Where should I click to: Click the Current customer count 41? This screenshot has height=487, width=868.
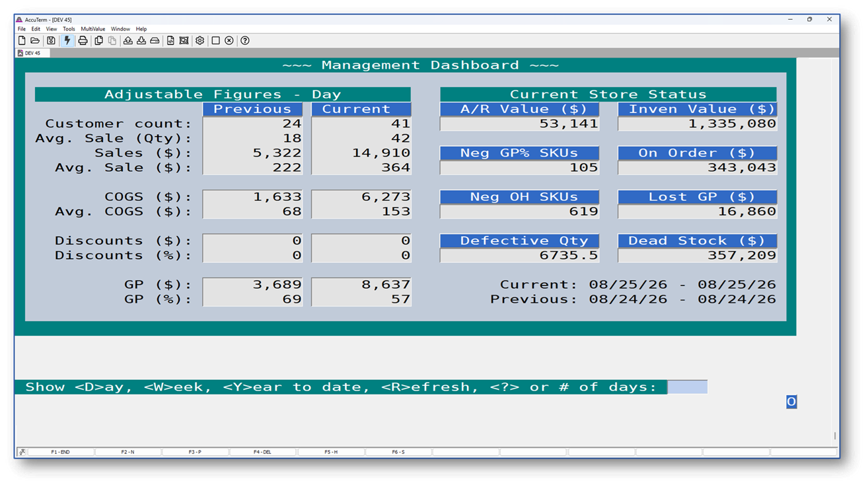tap(400, 124)
